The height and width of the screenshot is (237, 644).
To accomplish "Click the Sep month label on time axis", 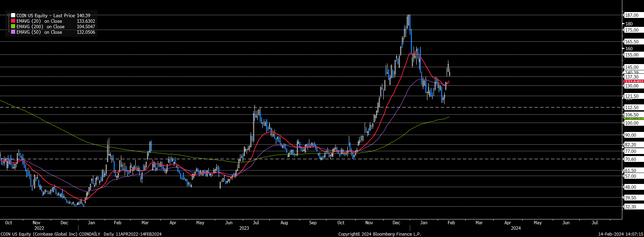I will (313, 223).
